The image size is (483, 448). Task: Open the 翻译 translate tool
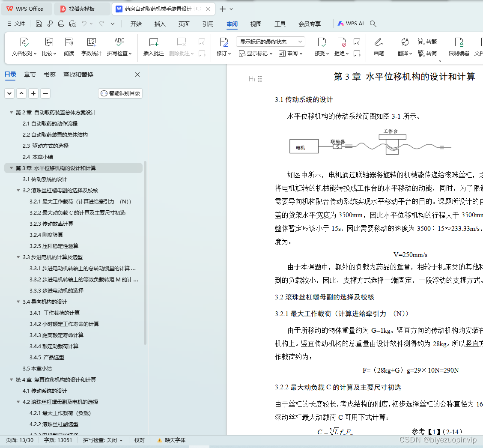tap(405, 47)
